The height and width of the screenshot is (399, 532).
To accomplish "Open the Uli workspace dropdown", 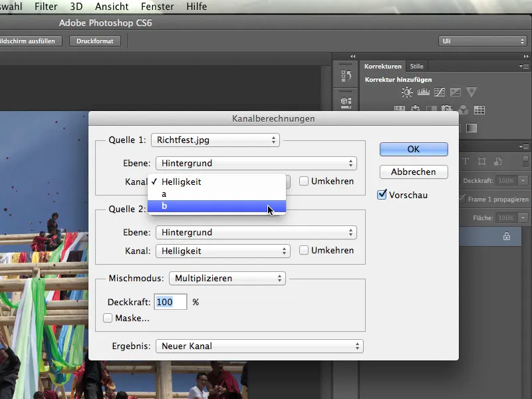I will point(483,41).
